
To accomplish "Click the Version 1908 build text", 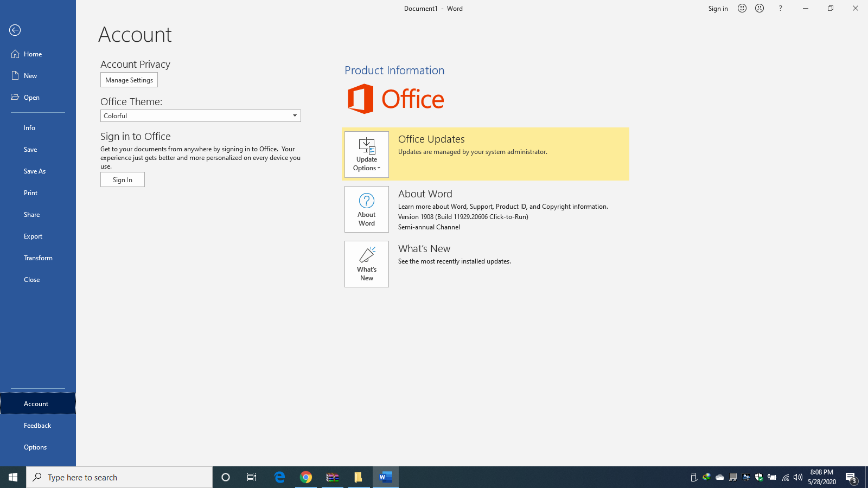I will click(x=463, y=217).
